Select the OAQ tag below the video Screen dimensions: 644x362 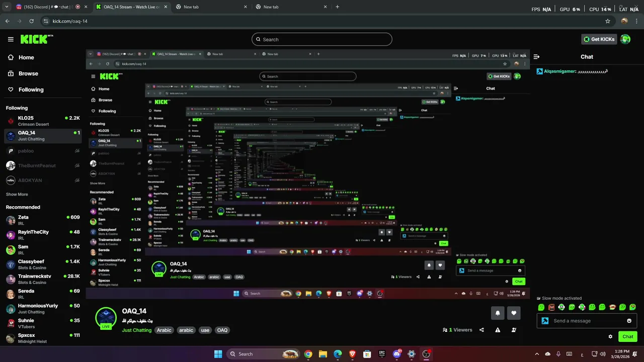[x=222, y=330]
